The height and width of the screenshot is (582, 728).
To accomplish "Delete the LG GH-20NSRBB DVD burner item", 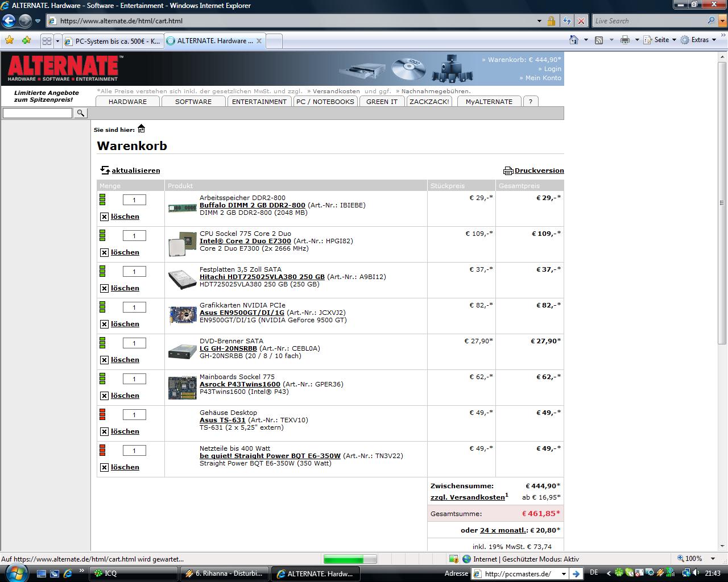I will coord(120,360).
